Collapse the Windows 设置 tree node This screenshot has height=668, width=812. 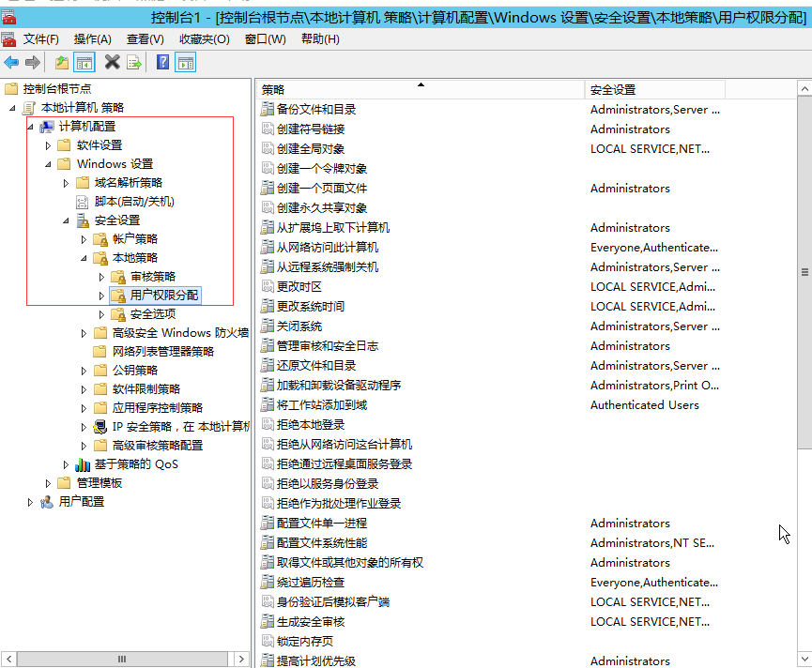tap(48, 164)
